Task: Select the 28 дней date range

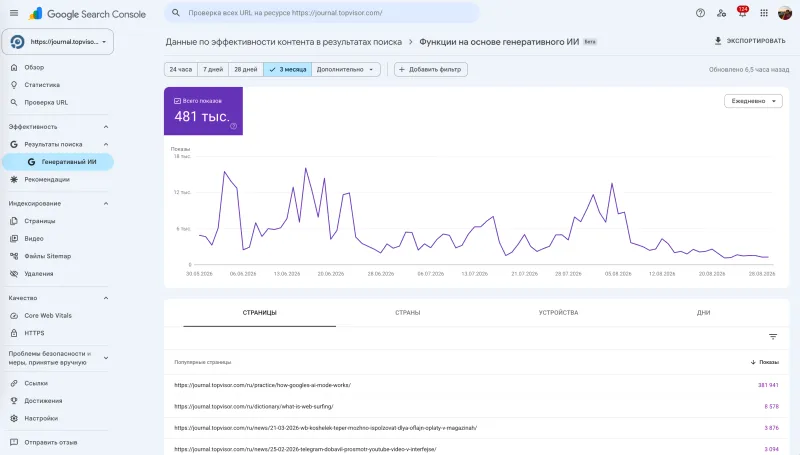Action: 246,69
